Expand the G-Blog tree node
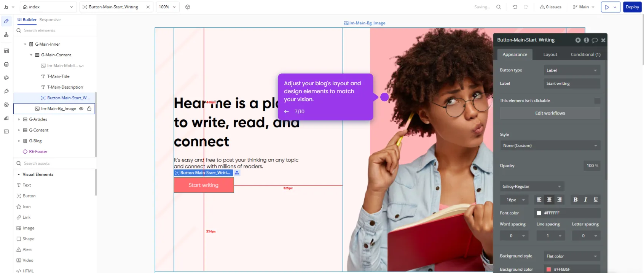This screenshot has width=644, height=273. (19, 141)
